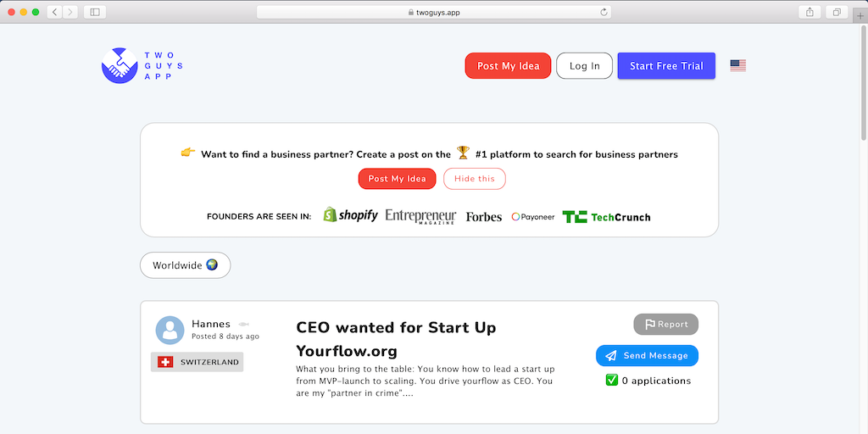Screen dimensions: 868x434
Task: Click the Switzerland country tag
Action: pos(198,362)
